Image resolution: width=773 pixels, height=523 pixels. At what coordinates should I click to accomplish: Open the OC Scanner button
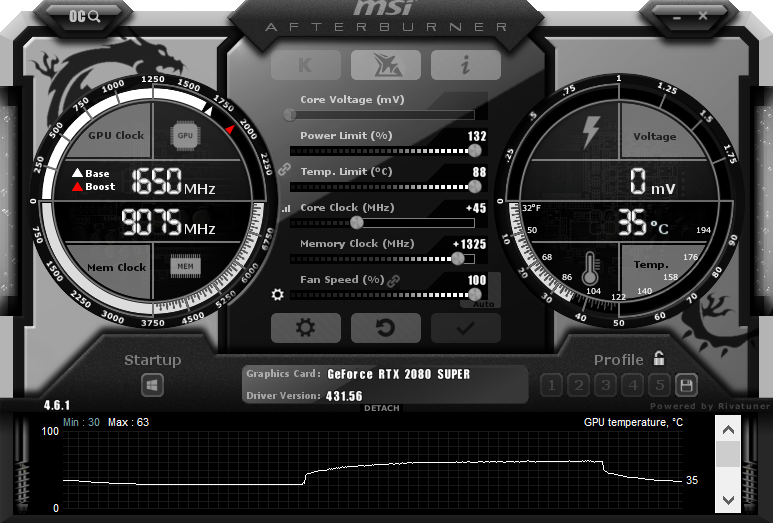(84, 17)
